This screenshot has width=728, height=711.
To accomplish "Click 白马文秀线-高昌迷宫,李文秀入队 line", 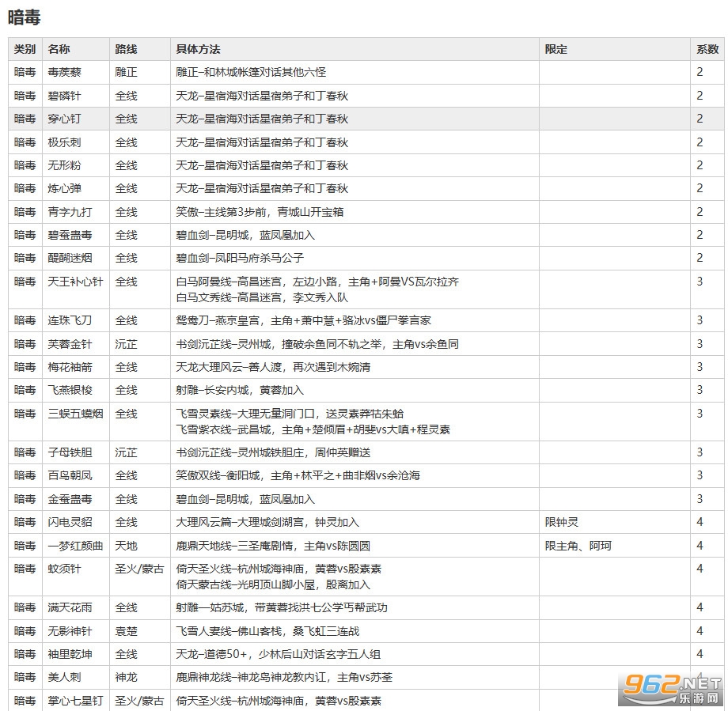I will (x=262, y=297).
